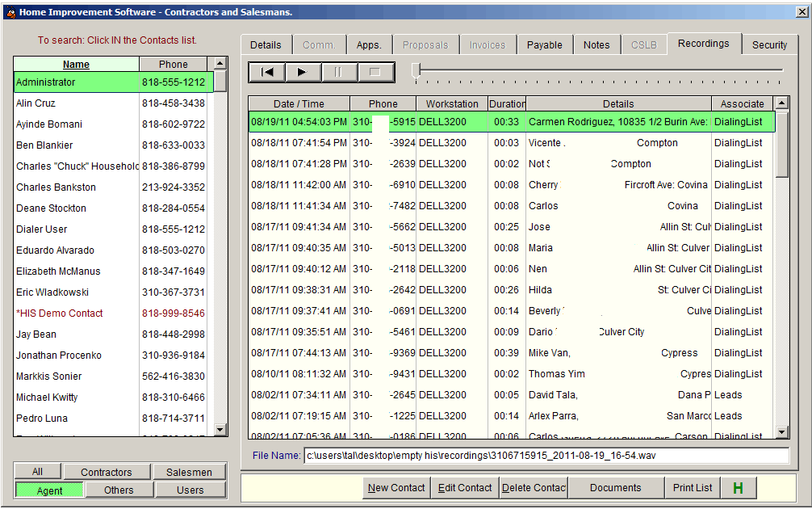Select the Carmen Rodriguez recording row
Viewport: 812px width, 509px height.
pos(512,122)
